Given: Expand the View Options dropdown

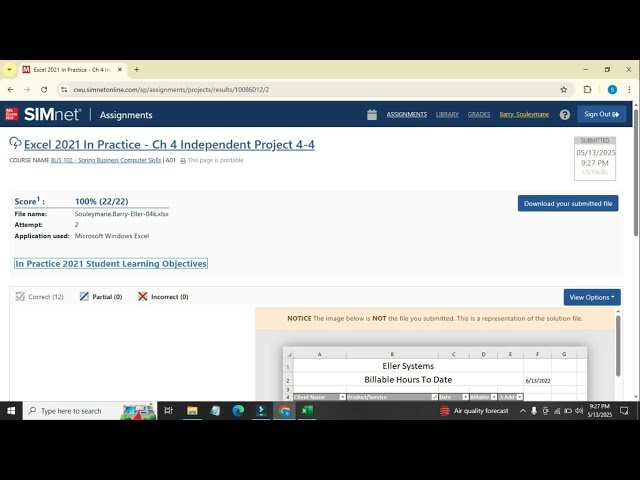Looking at the screenshot, I should [592, 297].
